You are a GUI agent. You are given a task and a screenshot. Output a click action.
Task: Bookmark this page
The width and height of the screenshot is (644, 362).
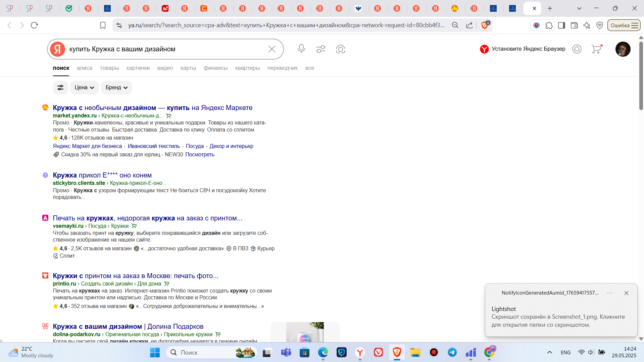coord(103,25)
